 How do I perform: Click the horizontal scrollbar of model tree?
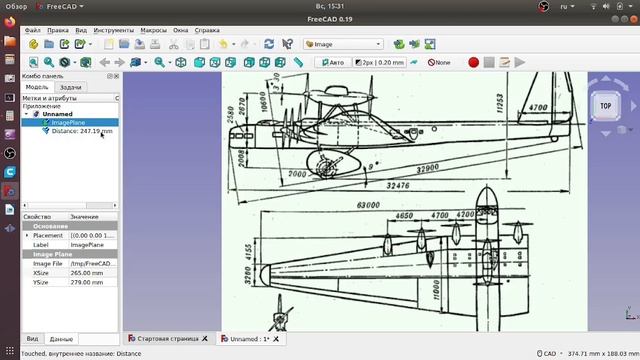pyautogui.click(x=70, y=205)
